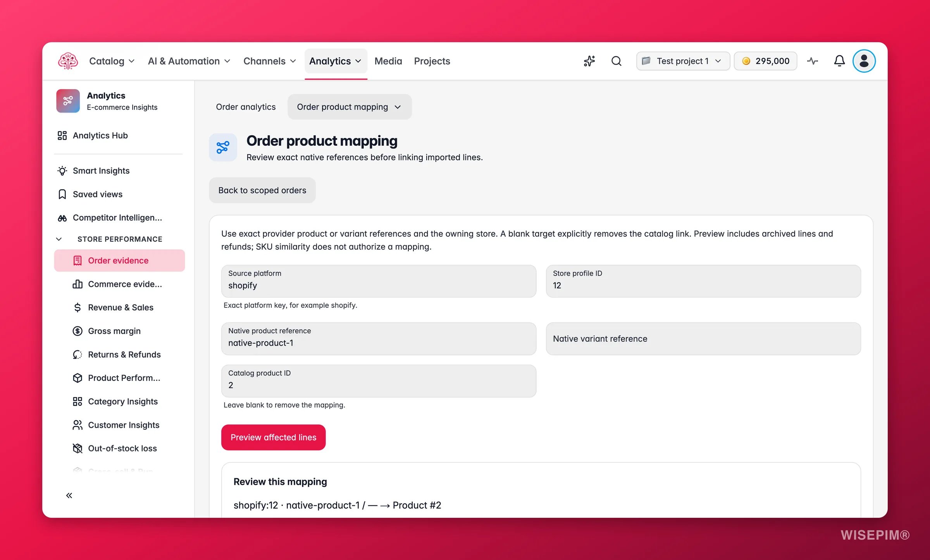Select Order evidence in sidebar

[x=119, y=260]
